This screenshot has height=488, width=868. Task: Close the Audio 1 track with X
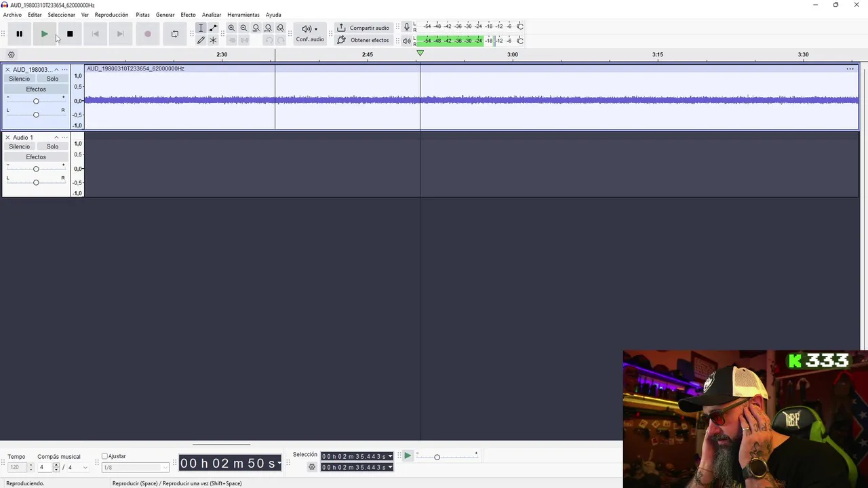[x=7, y=138]
